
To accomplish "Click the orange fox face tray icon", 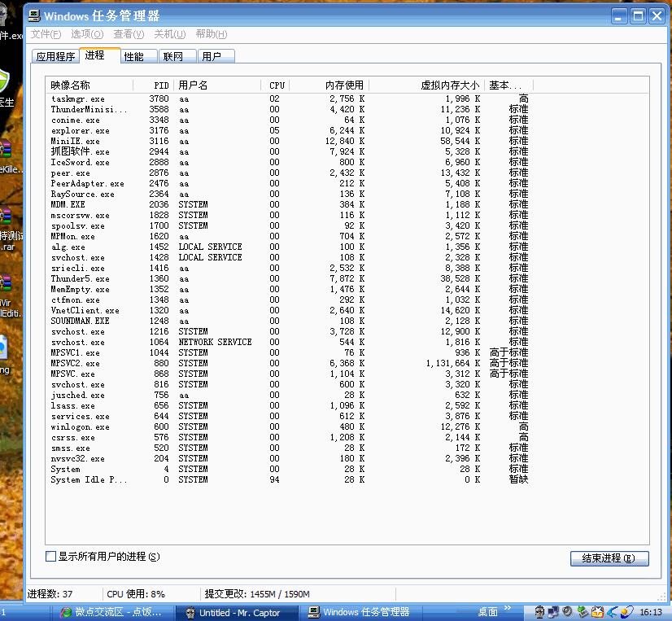I will pyautogui.click(x=597, y=612).
